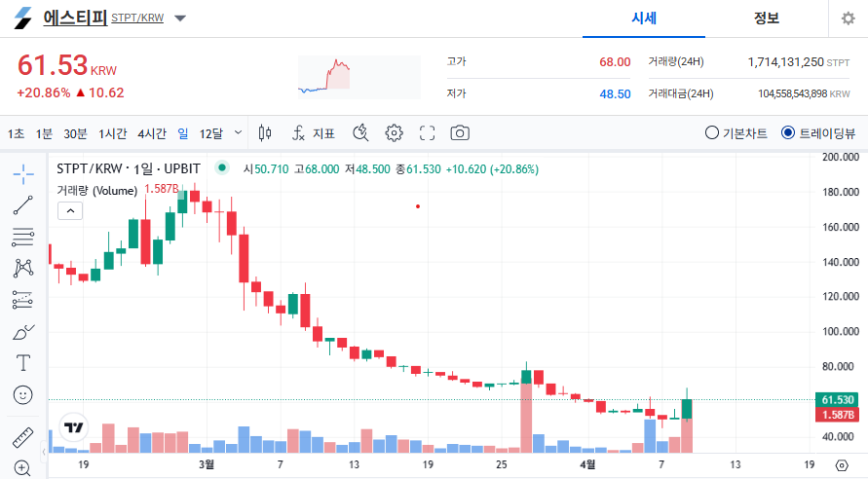Open the market pair dropdown arrow
The image size is (868, 479).
(x=180, y=18)
